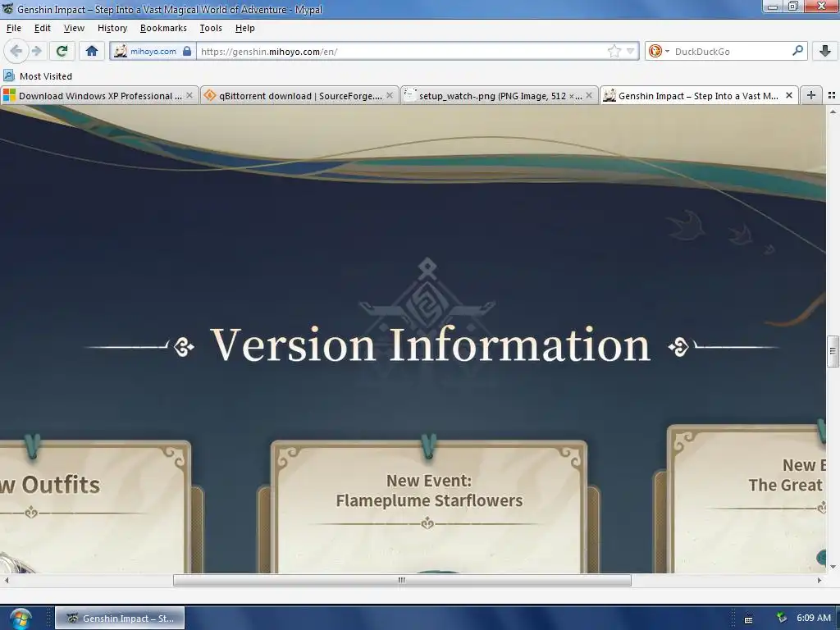Viewport: 840px width, 630px height.
Task: Click the horizontal scrollbar right arrow
Action: [x=819, y=580]
